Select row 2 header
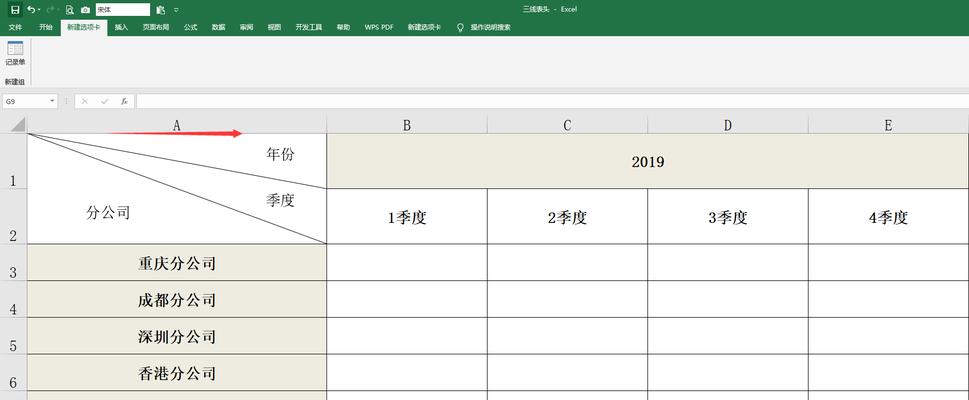The height and width of the screenshot is (400, 969). point(14,216)
